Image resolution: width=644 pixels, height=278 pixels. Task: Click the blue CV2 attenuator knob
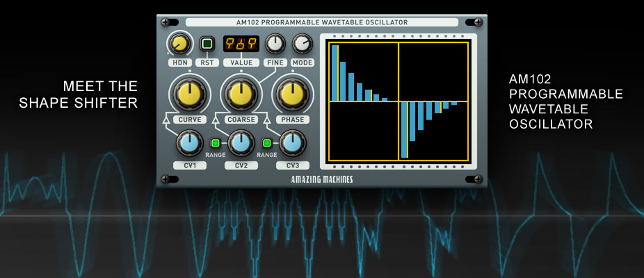pos(241,143)
